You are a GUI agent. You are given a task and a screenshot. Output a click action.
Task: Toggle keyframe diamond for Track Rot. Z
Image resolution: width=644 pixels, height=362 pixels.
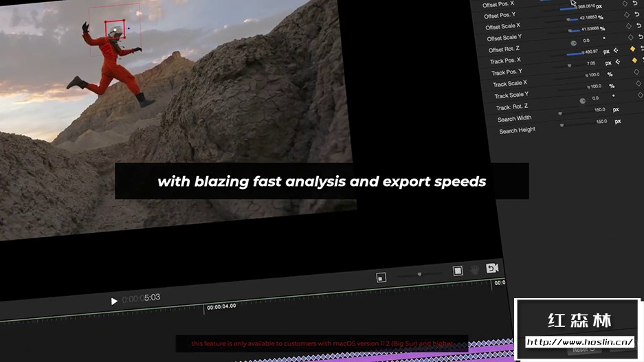point(641,95)
